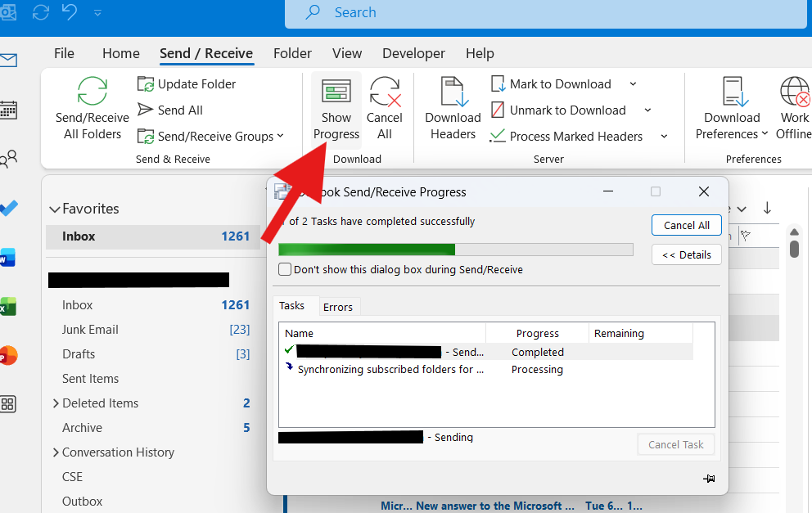Click Remaining column header
This screenshot has height=513, width=812.
click(641, 333)
